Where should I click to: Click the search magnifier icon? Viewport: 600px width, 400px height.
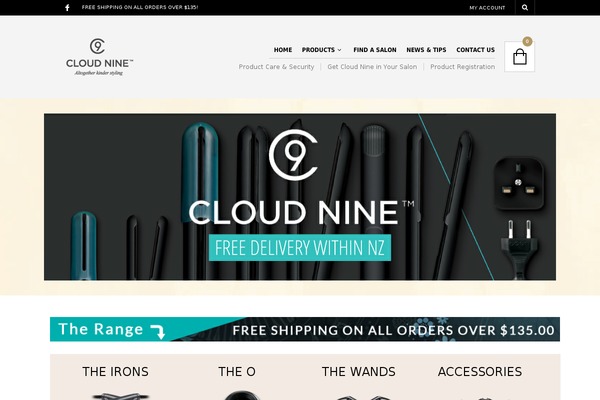click(x=525, y=8)
